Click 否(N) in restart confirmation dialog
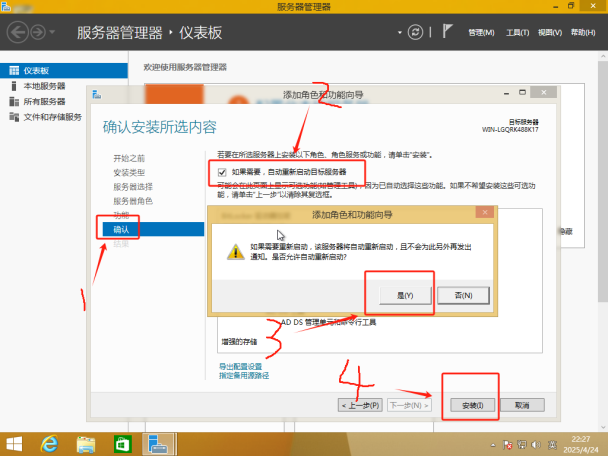608x456 pixels. tap(463, 295)
